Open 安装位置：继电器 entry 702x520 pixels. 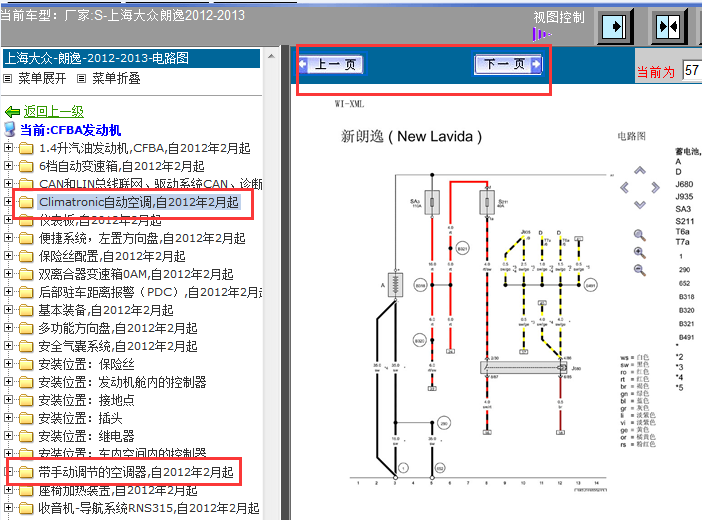[86, 436]
